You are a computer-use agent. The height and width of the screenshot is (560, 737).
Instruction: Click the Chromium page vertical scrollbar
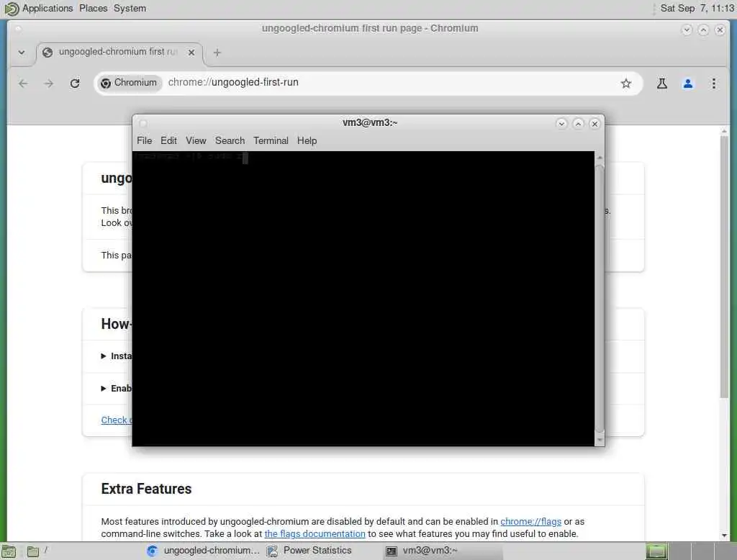[x=724, y=267]
